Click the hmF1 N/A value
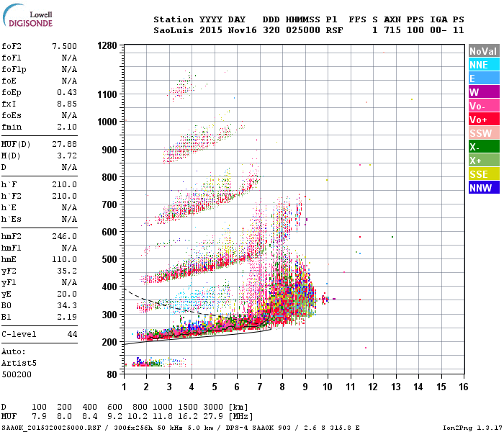This screenshot has width=504, height=432. (69, 248)
